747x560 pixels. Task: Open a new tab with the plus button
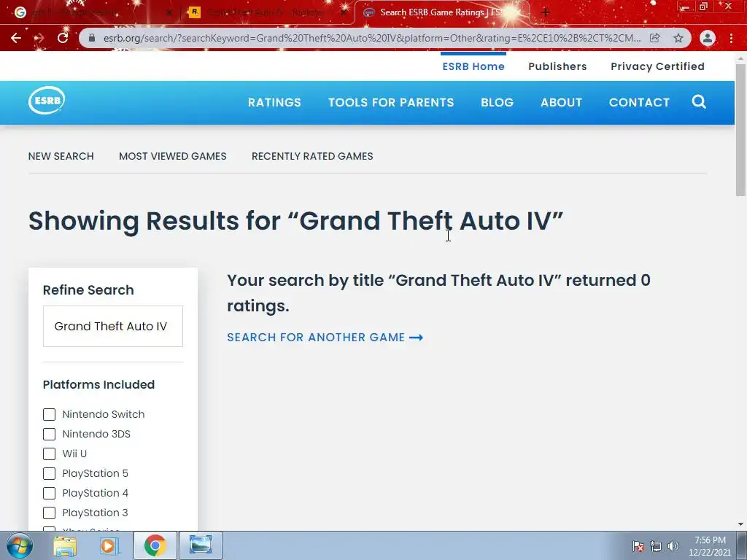(x=546, y=12)
